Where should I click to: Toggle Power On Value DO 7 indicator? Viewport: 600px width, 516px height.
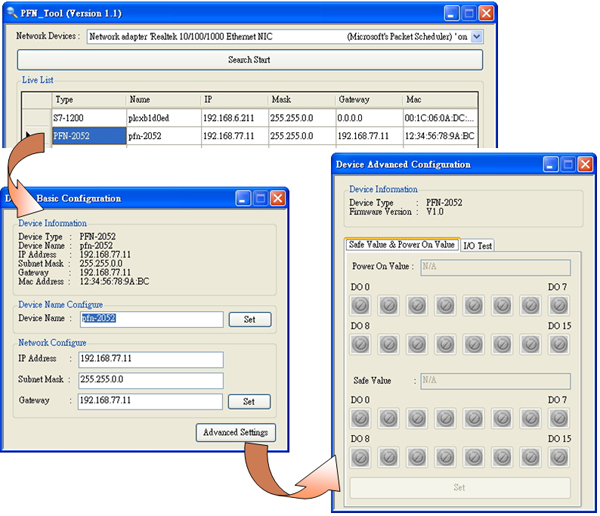(561, 305)
